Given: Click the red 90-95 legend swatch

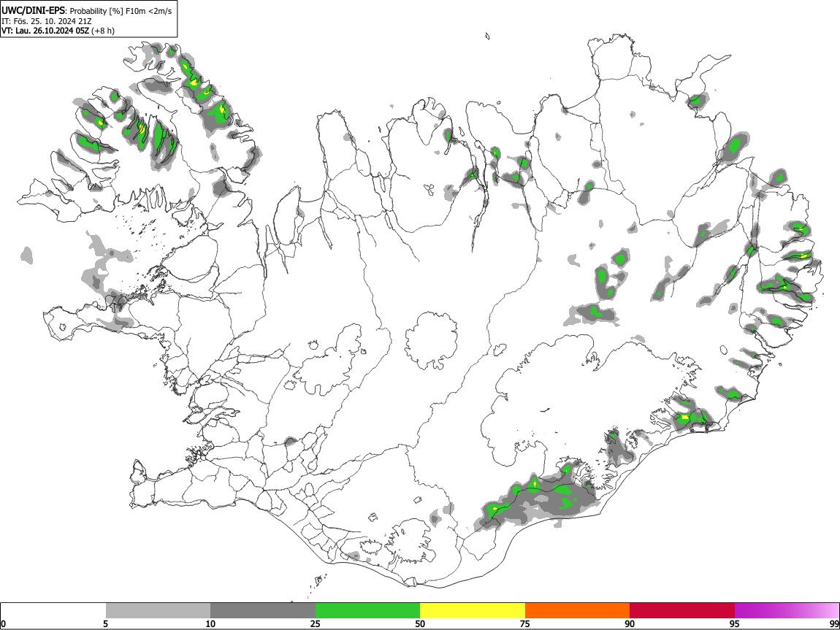Looking at the screenshot, I should pos(682,611).
